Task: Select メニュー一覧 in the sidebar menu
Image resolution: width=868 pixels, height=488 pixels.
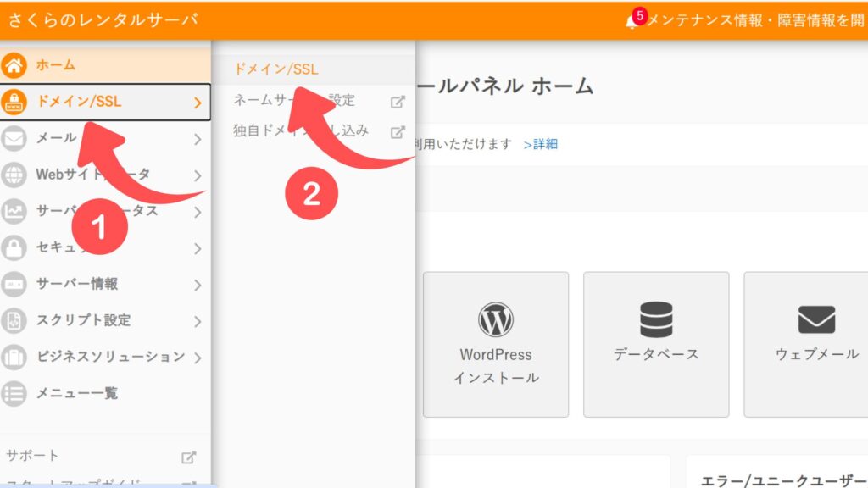Action: point(105,394)
